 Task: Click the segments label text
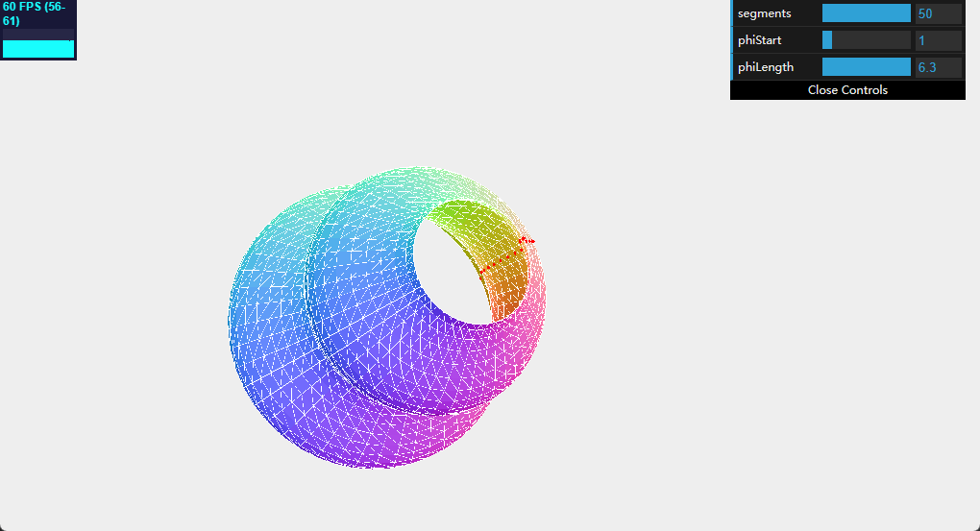tap(765, 13)
